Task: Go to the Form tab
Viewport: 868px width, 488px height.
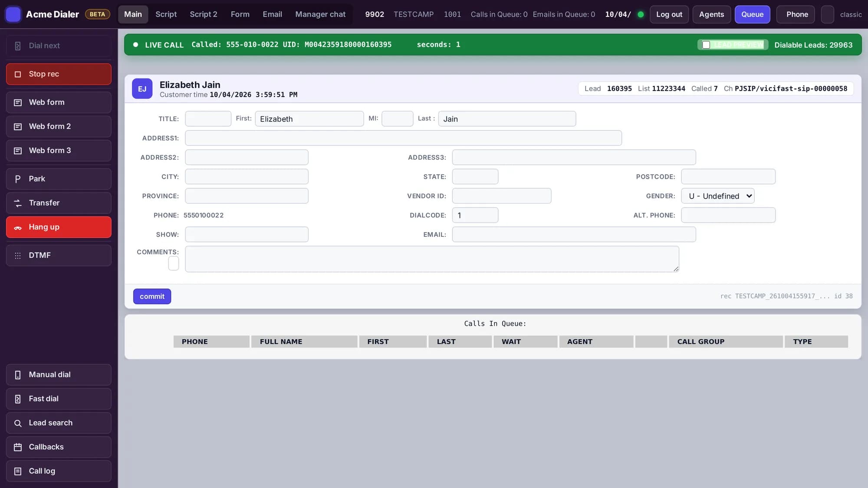Action: point(240,14)
